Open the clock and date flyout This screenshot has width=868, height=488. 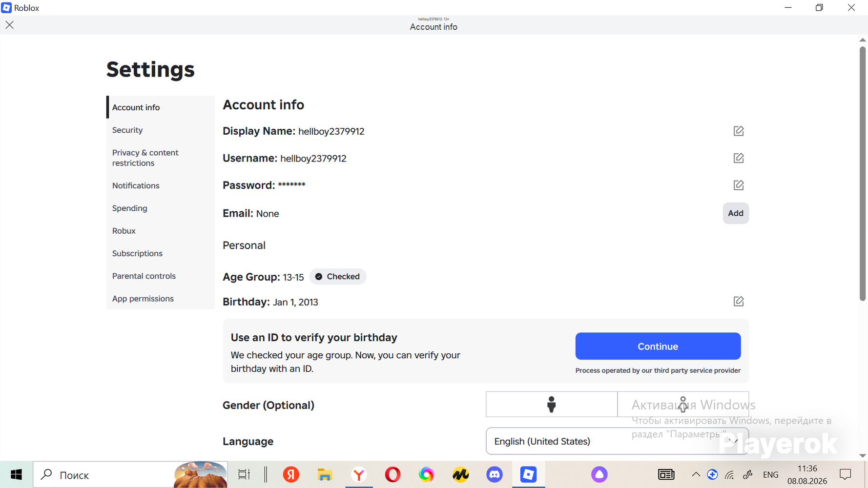pyautogui.click(x=807, y=475)
